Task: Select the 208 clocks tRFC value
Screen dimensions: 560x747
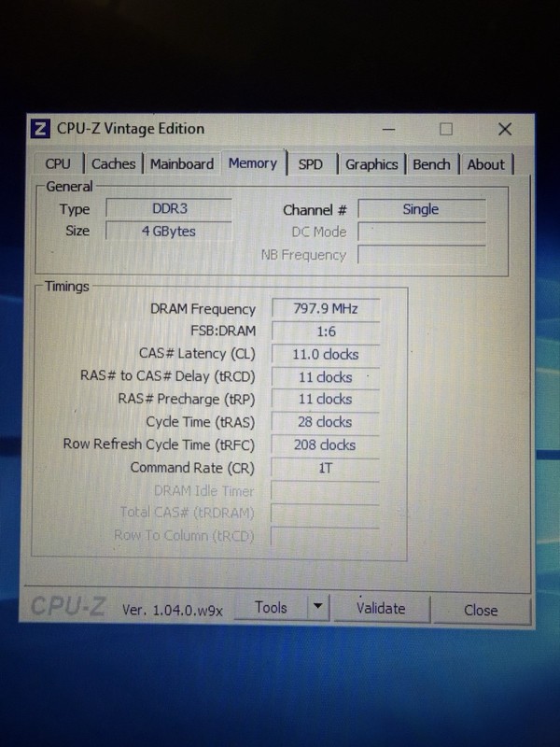Action: [x=326, y=445]
